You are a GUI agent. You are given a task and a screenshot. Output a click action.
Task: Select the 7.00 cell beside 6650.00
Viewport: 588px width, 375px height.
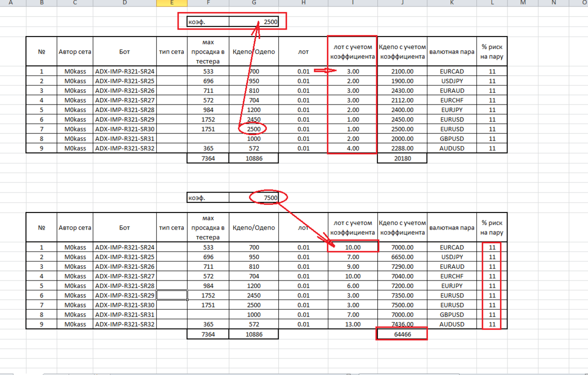[352, 257]
